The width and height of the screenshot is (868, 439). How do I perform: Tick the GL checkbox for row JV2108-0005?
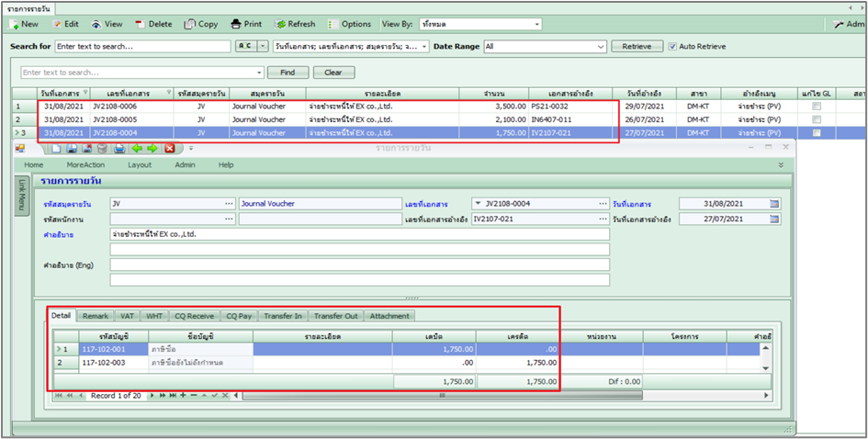[816, 119]
